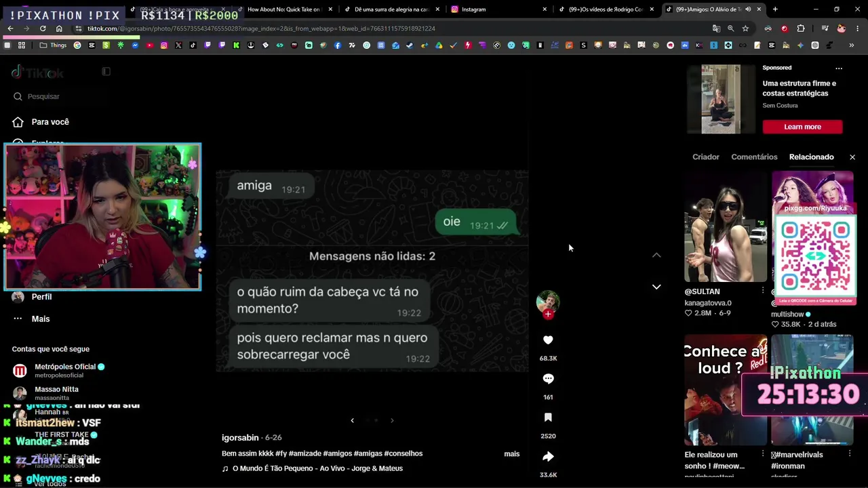Screen dimensions: 868x488
Task: Open the 'Conhece a loud ?' video thumbnail
Action: 726,390
